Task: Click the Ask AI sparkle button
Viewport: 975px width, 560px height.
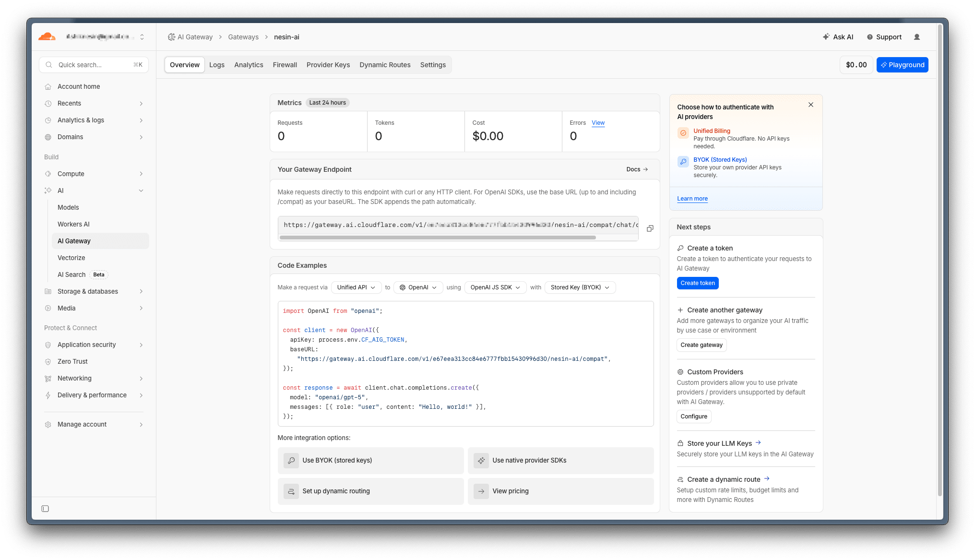Action: (838, 37)
